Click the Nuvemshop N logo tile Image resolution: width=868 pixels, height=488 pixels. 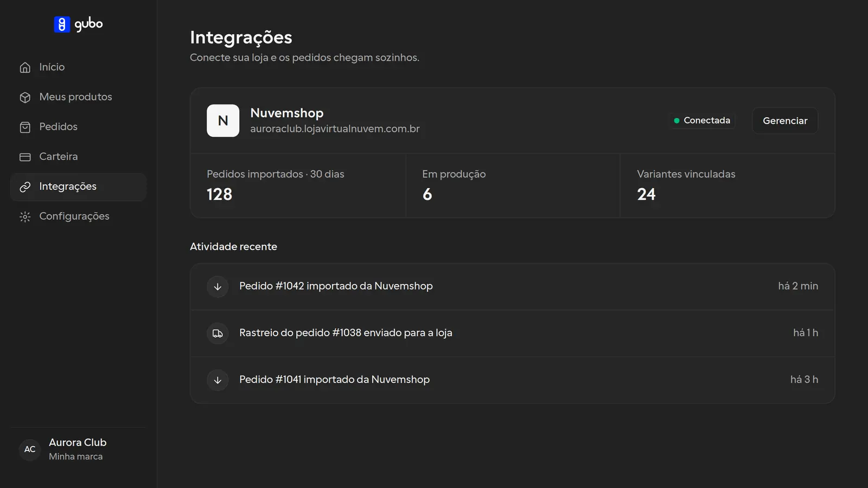(x=223, y=120)
